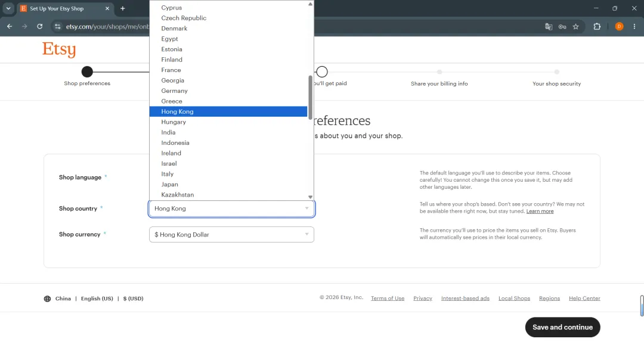
Task: Open the browser extensions puzzle icon
Action: pos(597,26)
